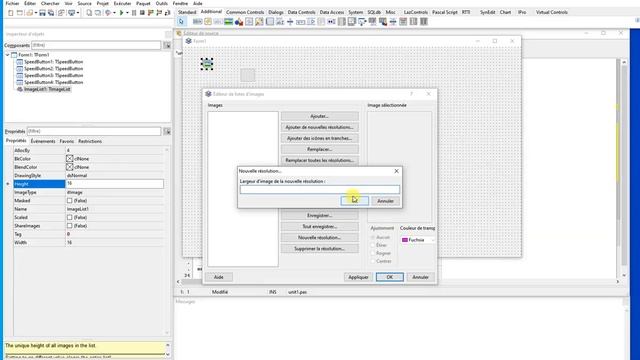The image size is (640, 360).
Task: Select the Étirer adjustment radio button
Action: pos(373,245)
